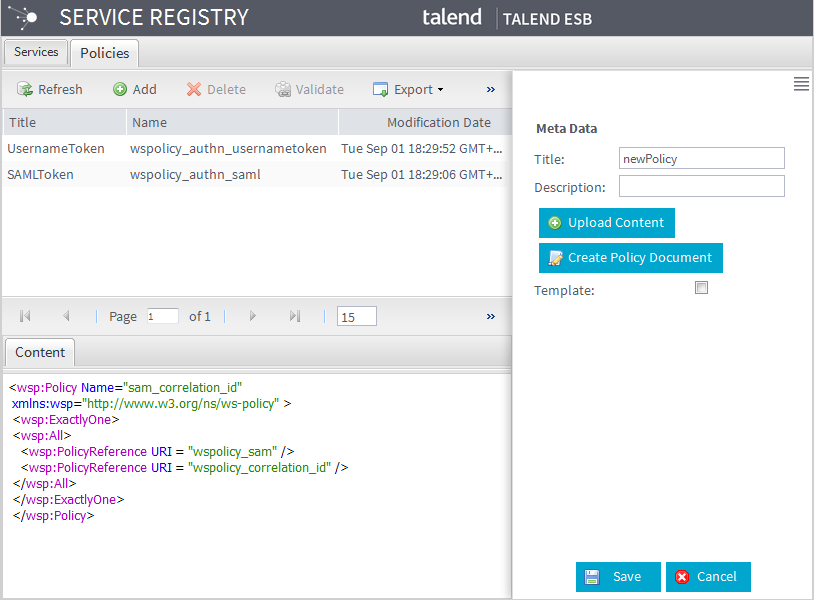Open the hamburger menu in right panel

pos(801,85)
